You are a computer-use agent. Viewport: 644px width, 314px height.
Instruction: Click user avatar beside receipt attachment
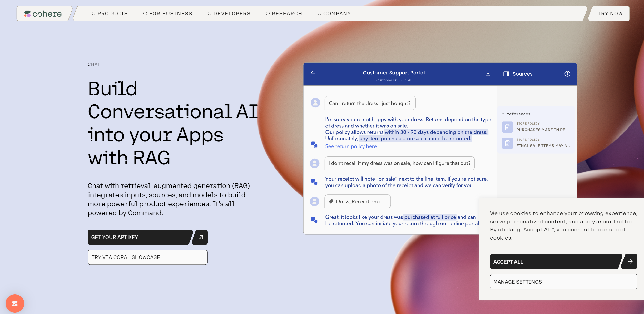pyautogui.click(x=314, y=201)
